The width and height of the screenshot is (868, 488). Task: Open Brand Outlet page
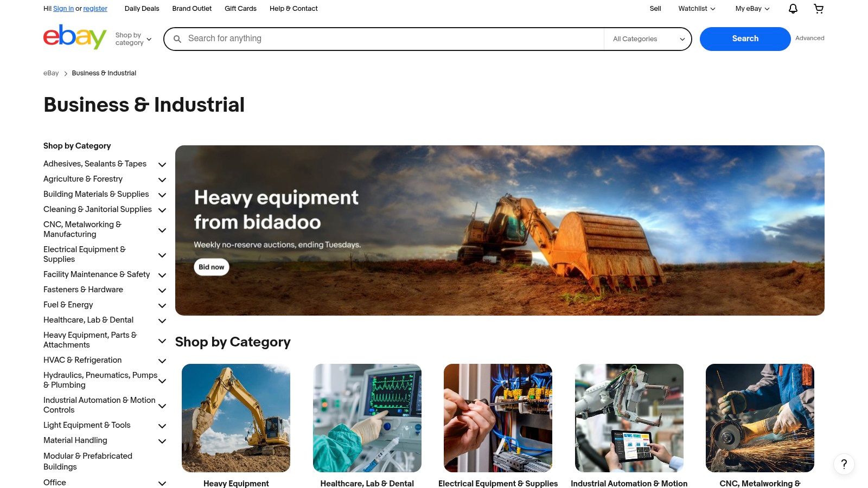(192, 9)
